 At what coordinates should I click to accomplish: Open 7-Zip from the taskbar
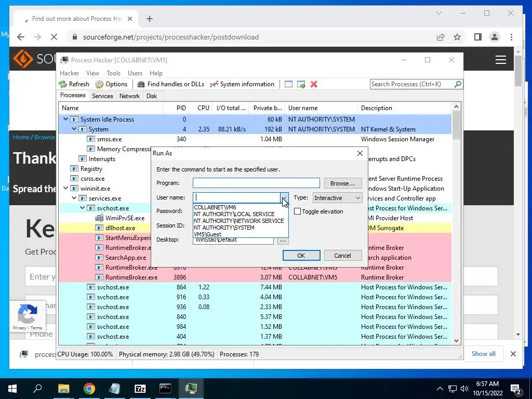pyautogui.click(x=140, y=388)
